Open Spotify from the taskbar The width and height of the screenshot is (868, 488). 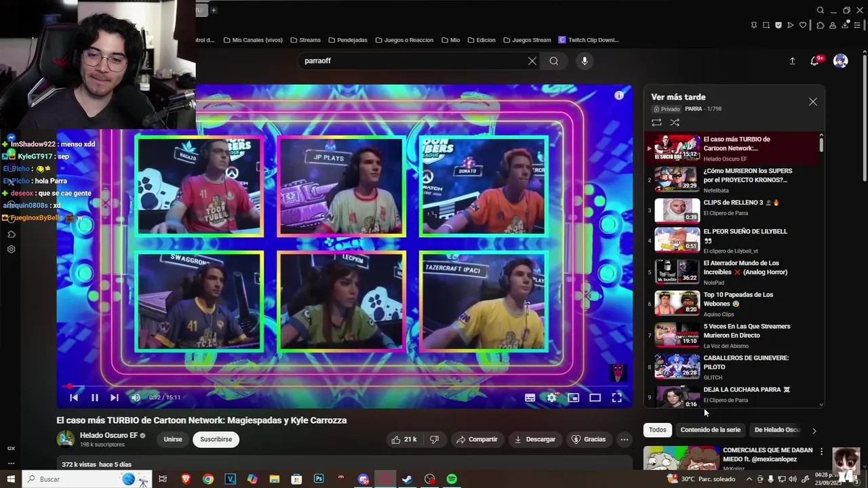452,479
